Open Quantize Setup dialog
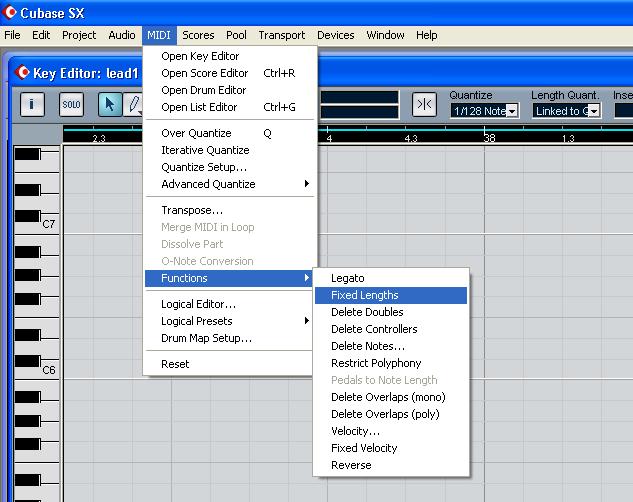The width and height of the screenshot is (633, 502). click(229, 167)
